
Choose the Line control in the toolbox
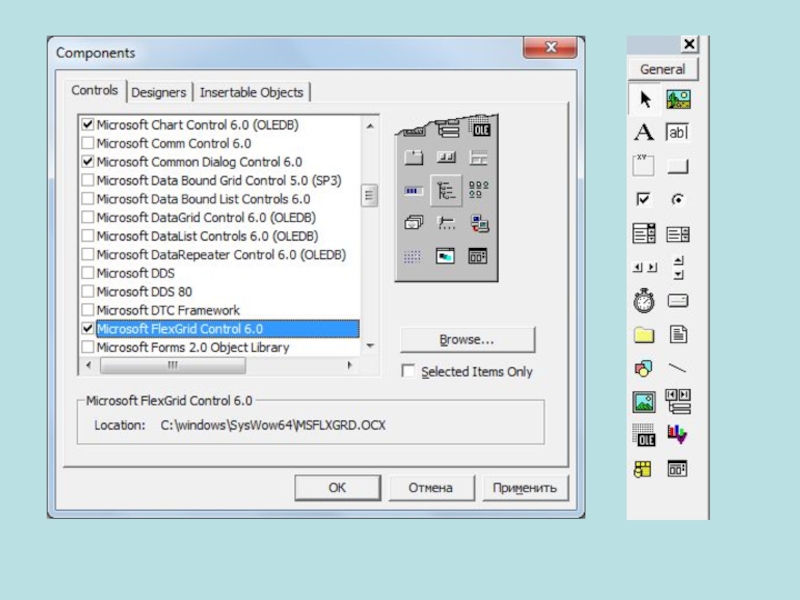click(678, 369)
